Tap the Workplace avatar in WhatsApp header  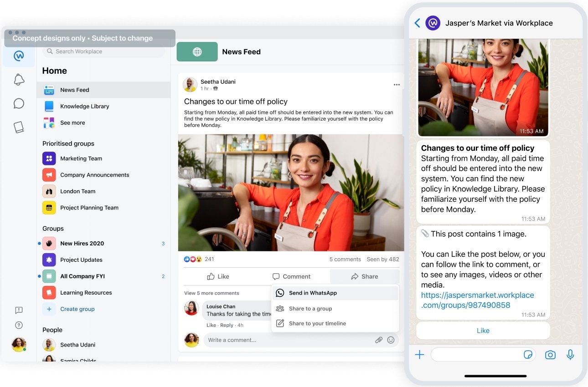tap(433, 23)
